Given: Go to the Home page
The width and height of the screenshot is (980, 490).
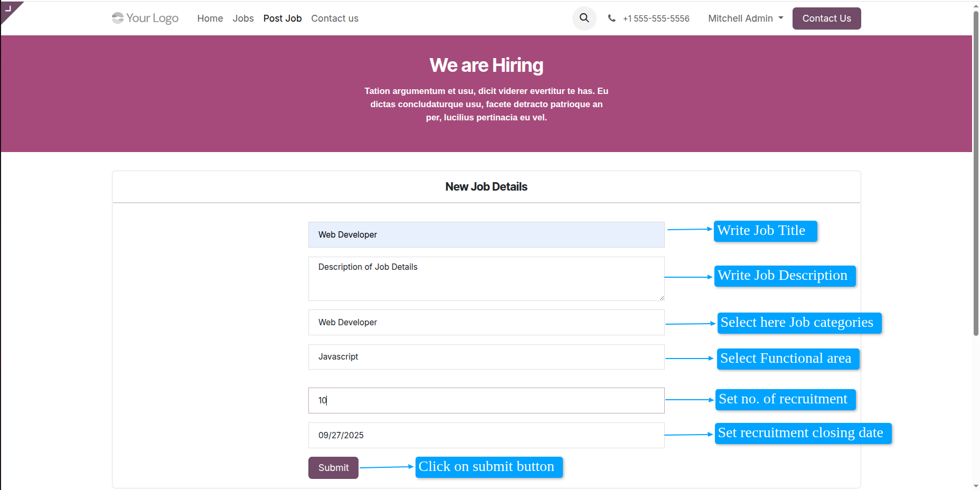Looking at the screenshot, I should click(210, 18).
